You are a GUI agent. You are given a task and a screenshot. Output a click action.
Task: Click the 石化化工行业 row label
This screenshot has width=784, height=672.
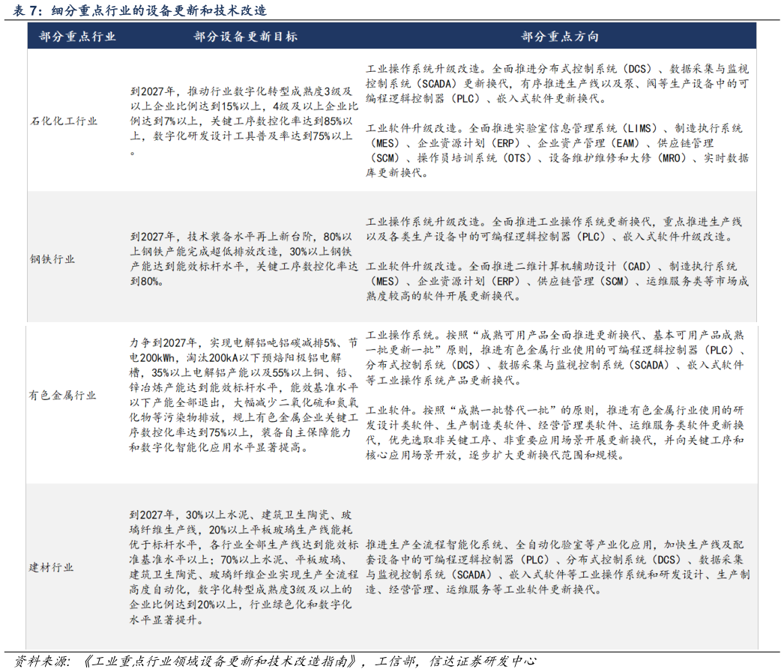click(x=64, y=121)
